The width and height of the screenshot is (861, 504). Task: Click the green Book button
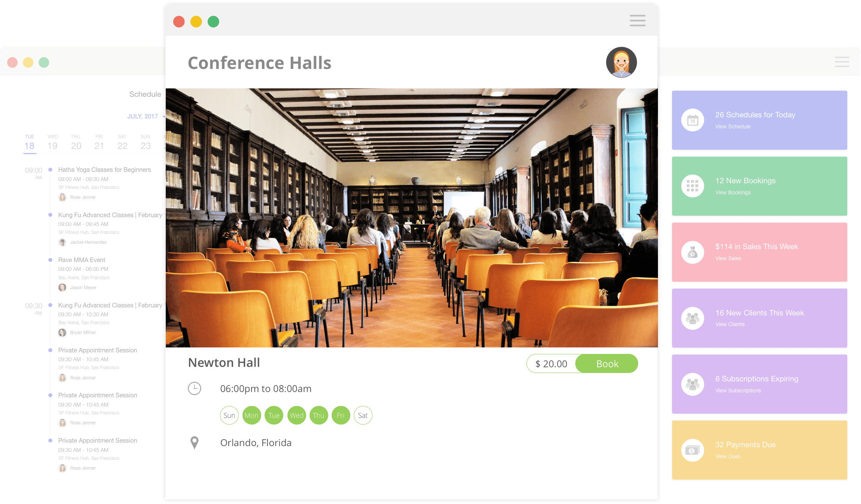pos(607,364)
